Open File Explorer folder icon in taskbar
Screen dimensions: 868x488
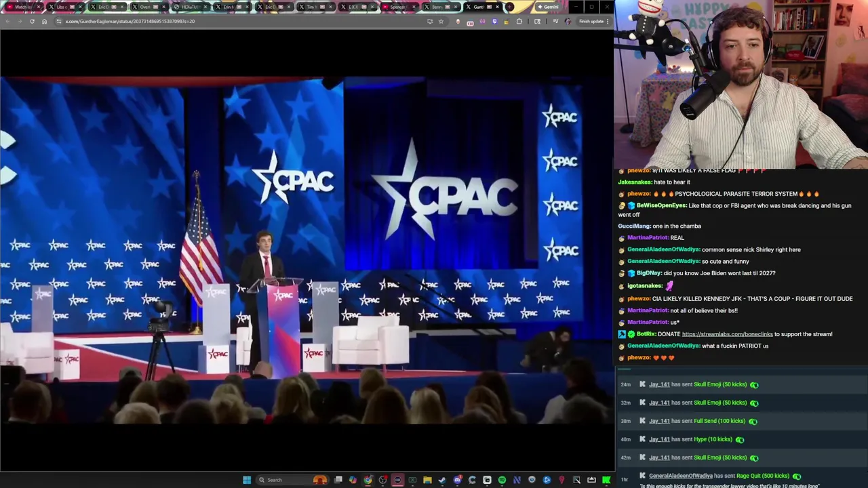427,480
